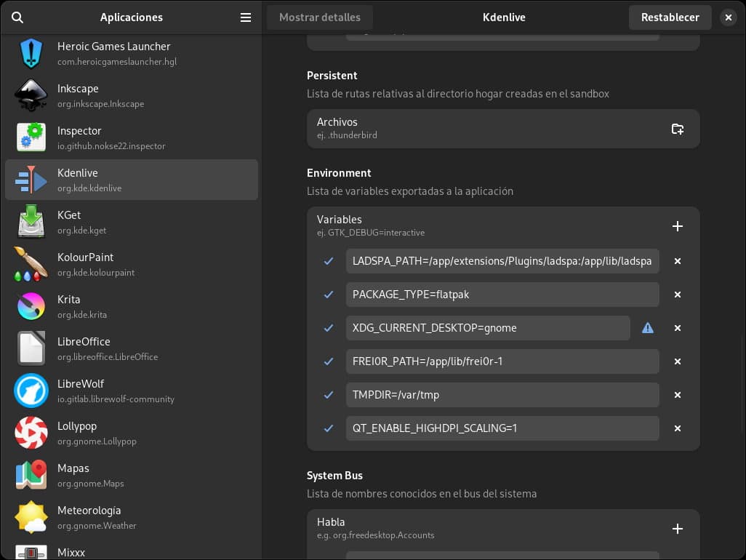Remove the PACKAGE_TYPE variable

(678, 295)
